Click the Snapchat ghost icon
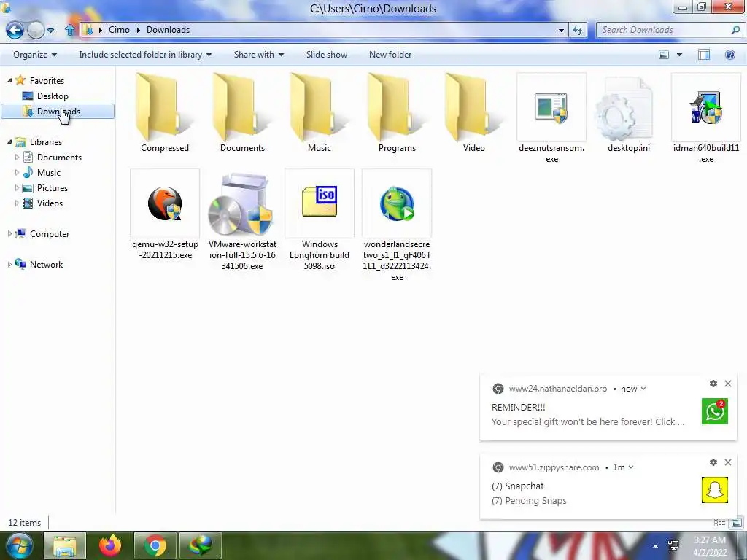747x560 pixels. [715, 490]
